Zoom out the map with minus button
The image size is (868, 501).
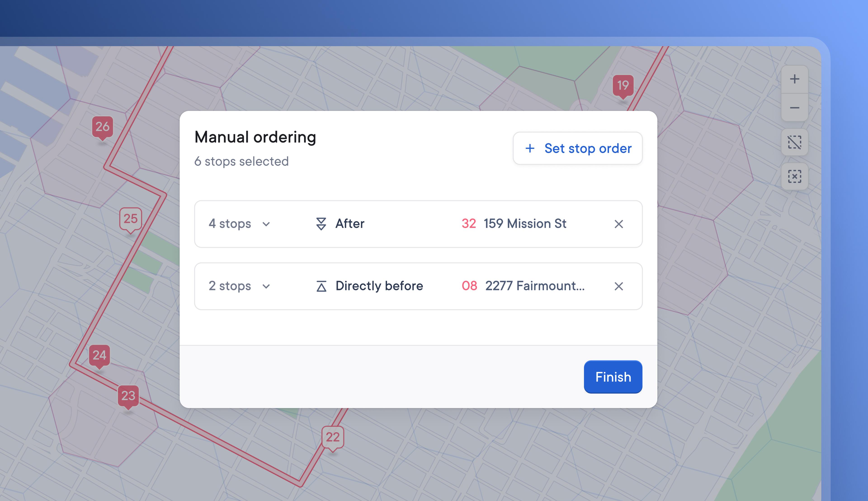[x=794, y=108]
